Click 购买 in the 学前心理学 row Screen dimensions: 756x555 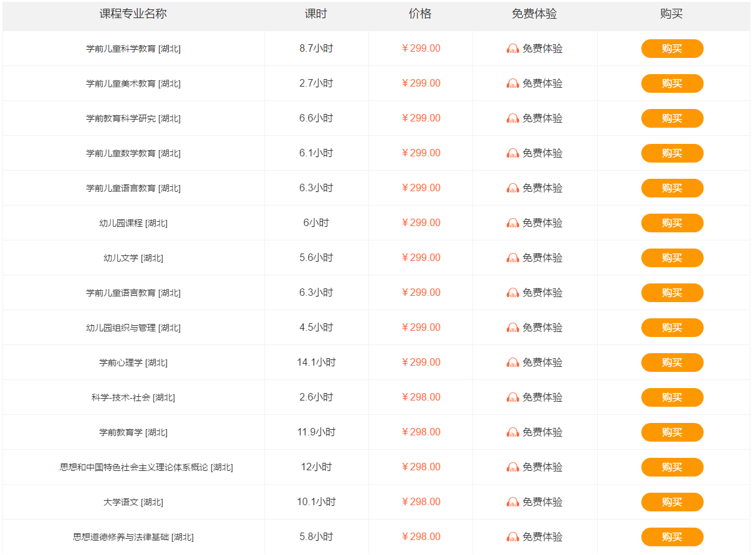672,363
